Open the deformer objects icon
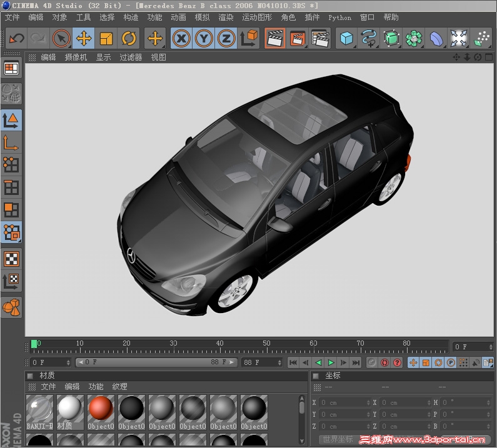The height and width of the screenshot is (448, 497). pos(436,38)
